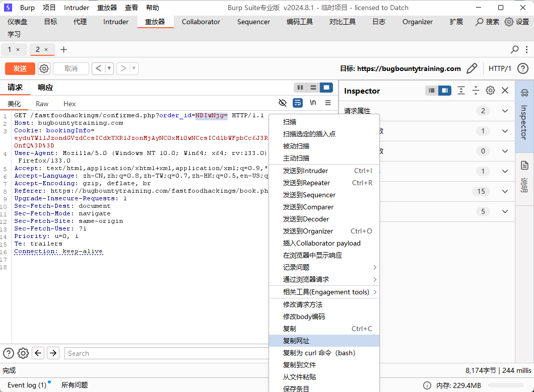Switch to combined tabbed layout view
Viewport: 534px width, 392px height.
pyautogui.click(x=326, y=88)
